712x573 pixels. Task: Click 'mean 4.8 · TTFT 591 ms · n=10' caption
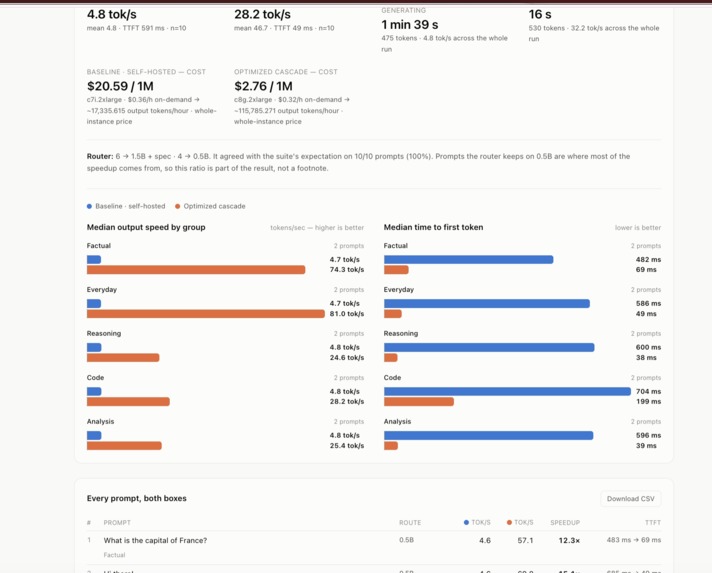pos(136,28)
